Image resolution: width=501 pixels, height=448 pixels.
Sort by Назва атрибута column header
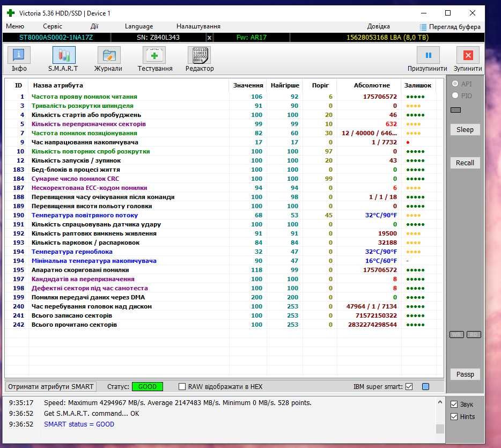[58, 85]
